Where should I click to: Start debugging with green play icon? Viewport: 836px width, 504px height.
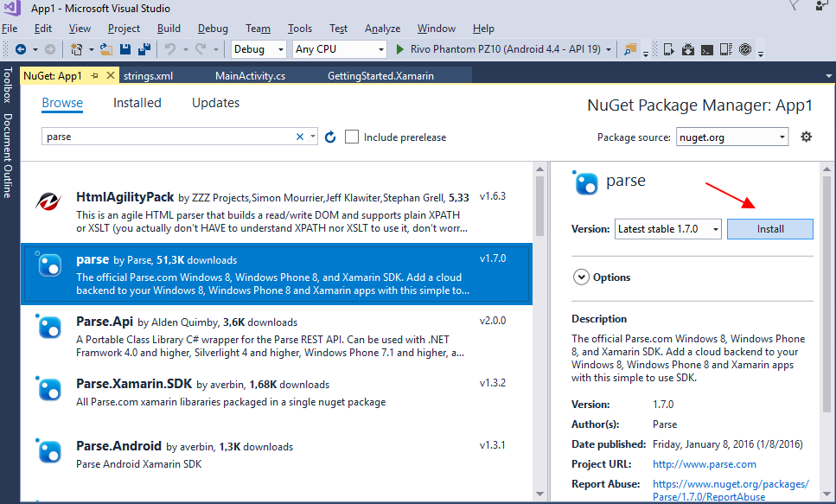point(400,49)
